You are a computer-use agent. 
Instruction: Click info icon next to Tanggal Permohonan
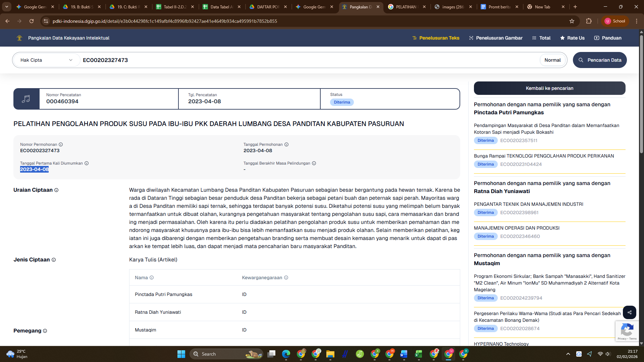(x=286, y=144)
